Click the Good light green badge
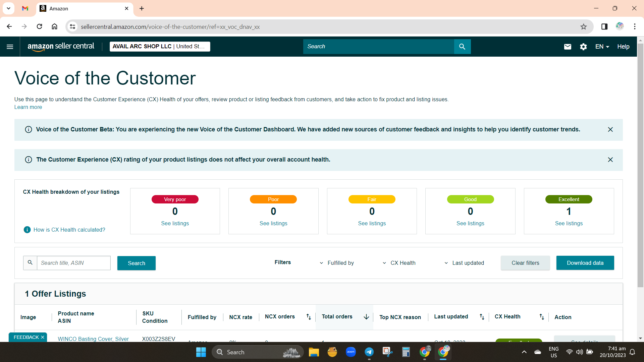The image size is (644, 362). point(470,199)
